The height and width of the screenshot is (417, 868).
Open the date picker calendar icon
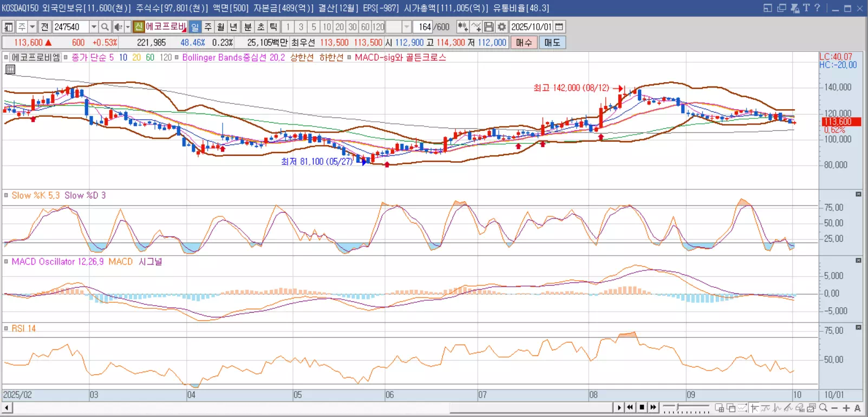(559, 27)
